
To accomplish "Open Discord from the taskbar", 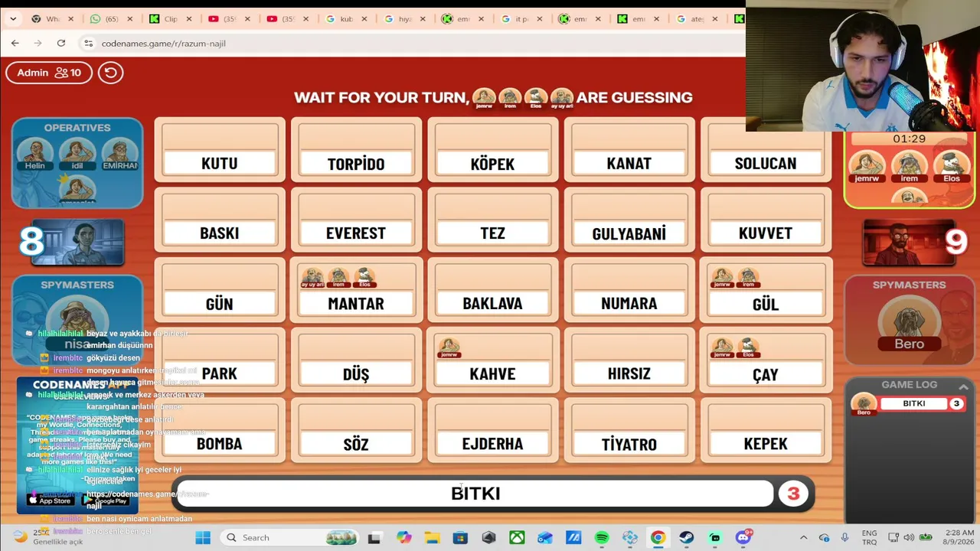I will coord(743,538).
